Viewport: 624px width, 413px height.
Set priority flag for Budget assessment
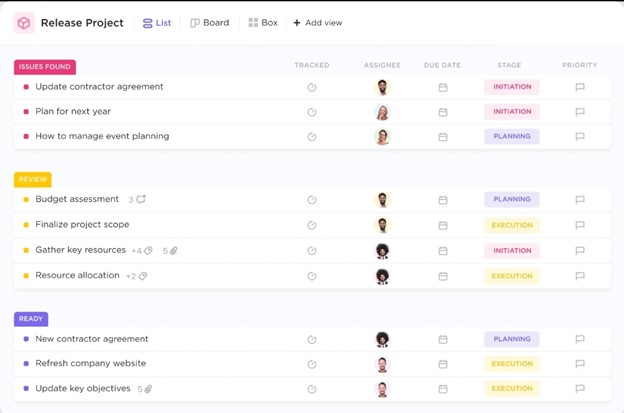point(579,200)
